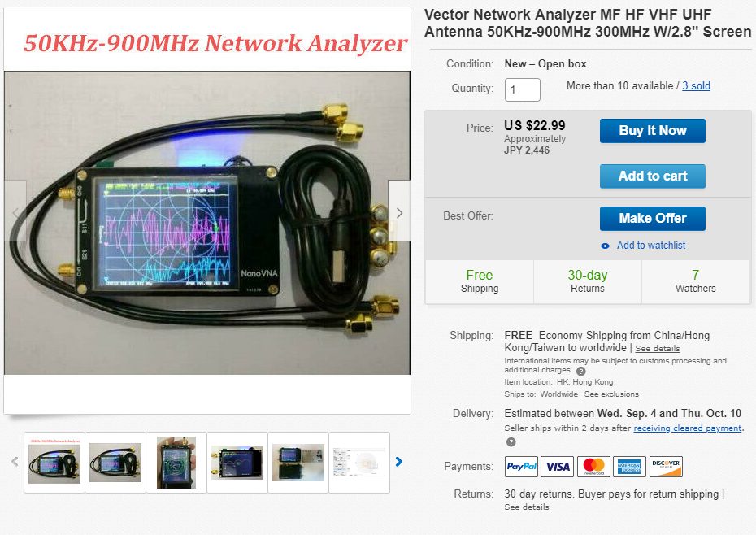Click the help icon after customs charges text

(581, 371)
